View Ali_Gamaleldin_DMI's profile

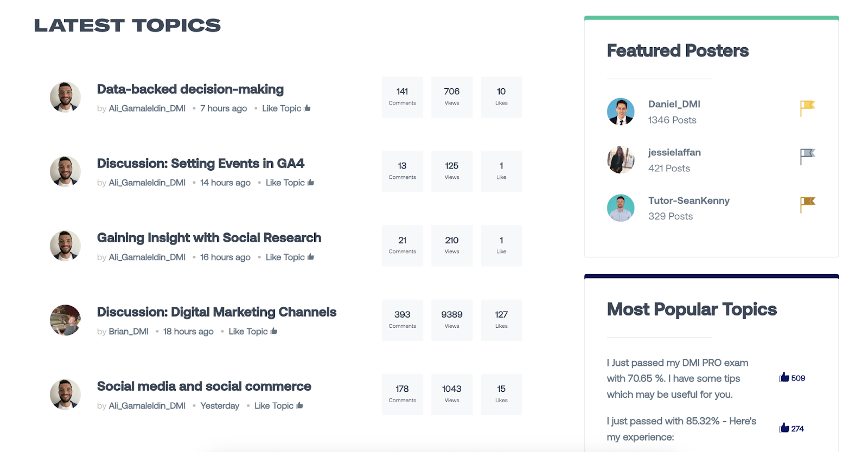coord(146,108)
